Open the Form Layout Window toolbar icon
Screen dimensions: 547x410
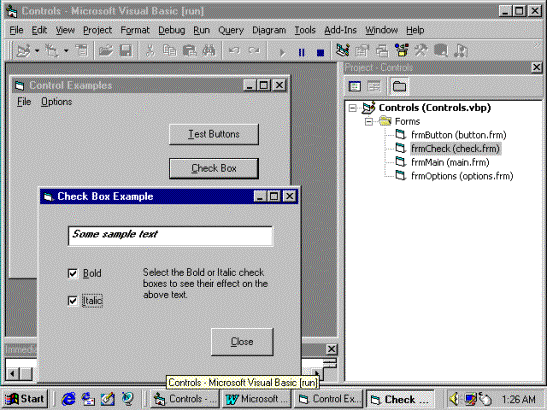pos(382,51)
